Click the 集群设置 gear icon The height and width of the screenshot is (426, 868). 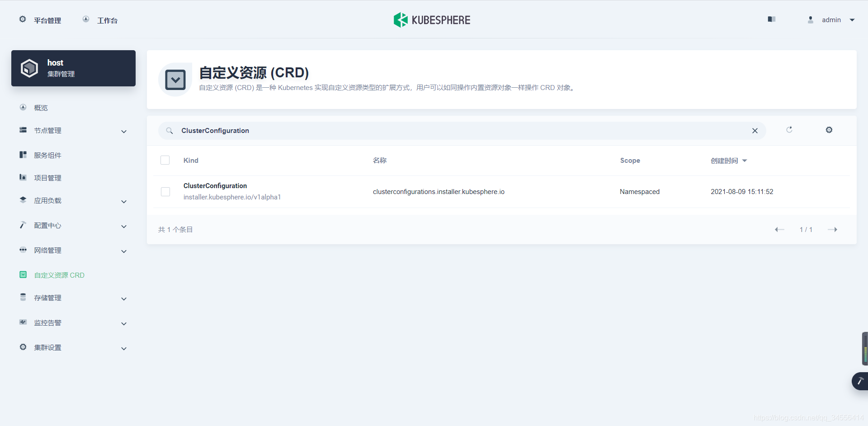pos(23,347)
